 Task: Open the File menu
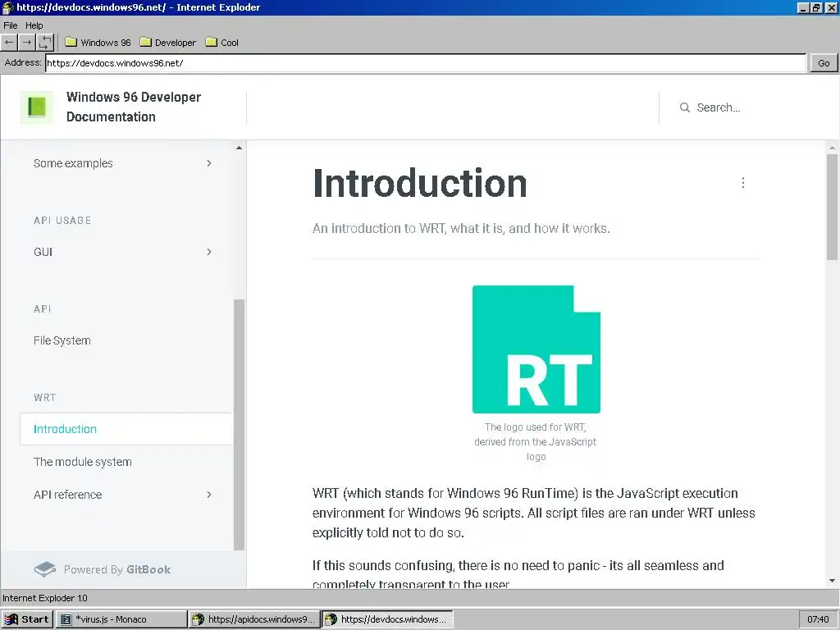(x=10, y=25)
